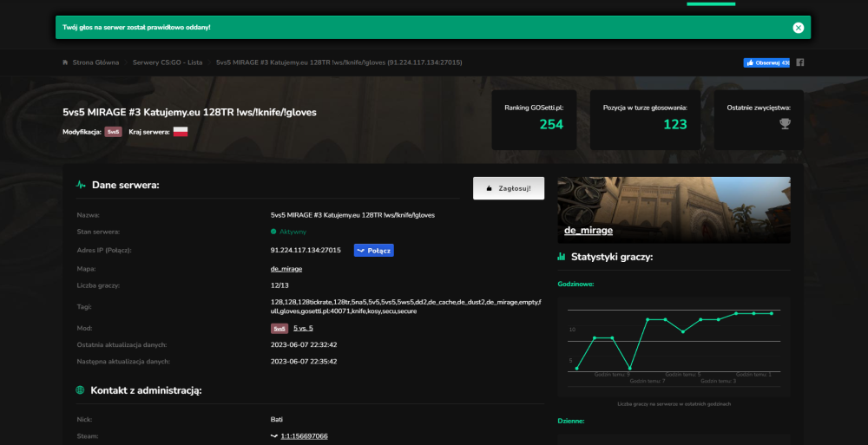The height and width of the screenshot is (445, 868).
Task: Click the voting round position 123 card
Action: click(x=645, y=120)
